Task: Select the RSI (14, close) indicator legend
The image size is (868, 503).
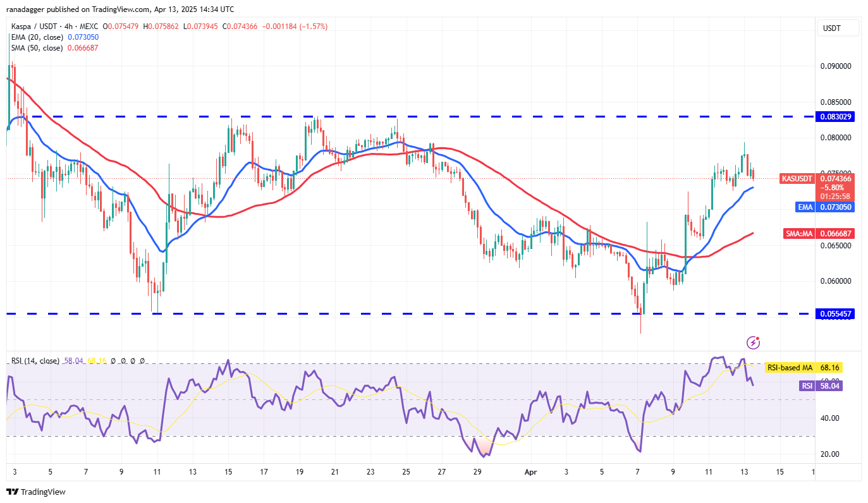Action: click(x=35, y=361)
